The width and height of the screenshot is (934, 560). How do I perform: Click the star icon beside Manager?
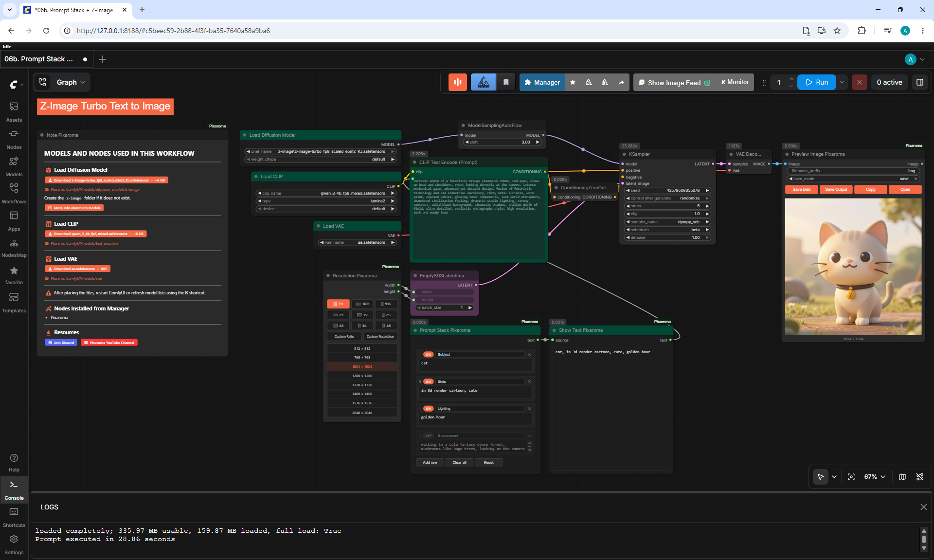(x=573, y=82)
